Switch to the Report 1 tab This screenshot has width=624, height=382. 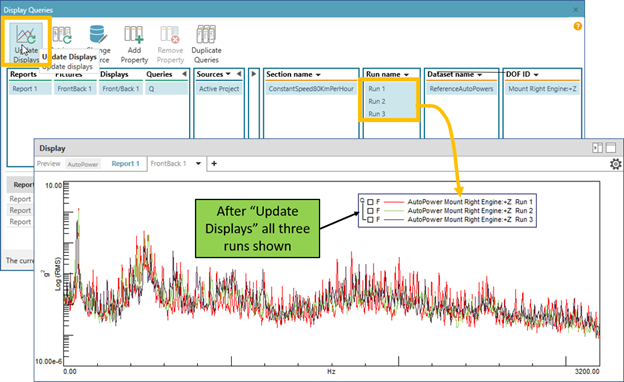tap(125, 164)
